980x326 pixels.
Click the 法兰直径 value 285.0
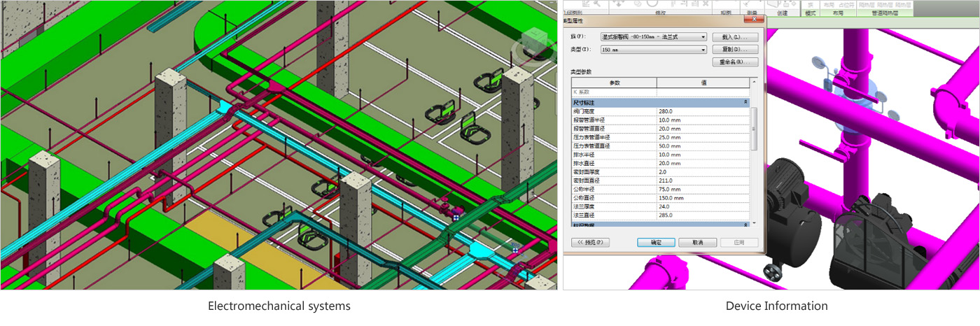(702, 215)
